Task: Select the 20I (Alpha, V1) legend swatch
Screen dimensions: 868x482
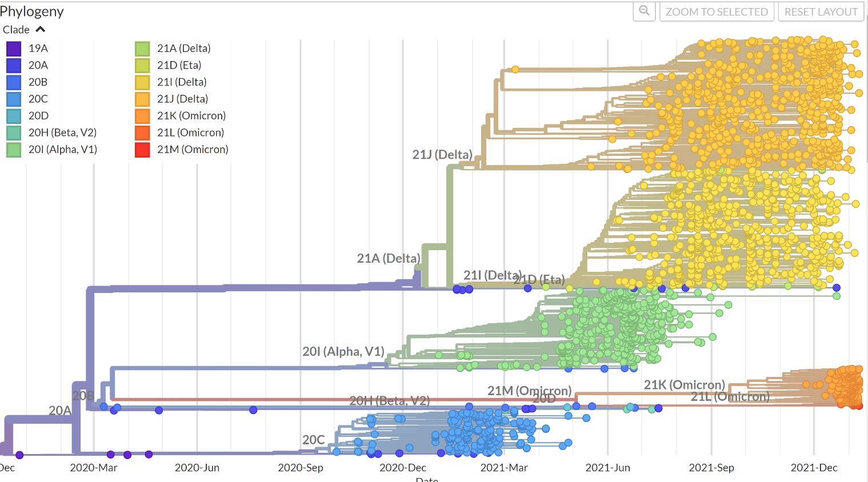Action: pos(14,150)
